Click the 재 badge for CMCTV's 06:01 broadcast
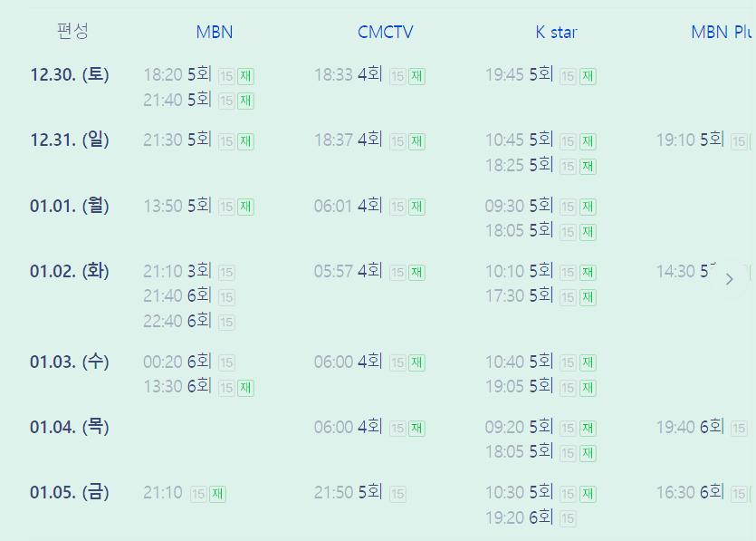 [x=415, y=207]
